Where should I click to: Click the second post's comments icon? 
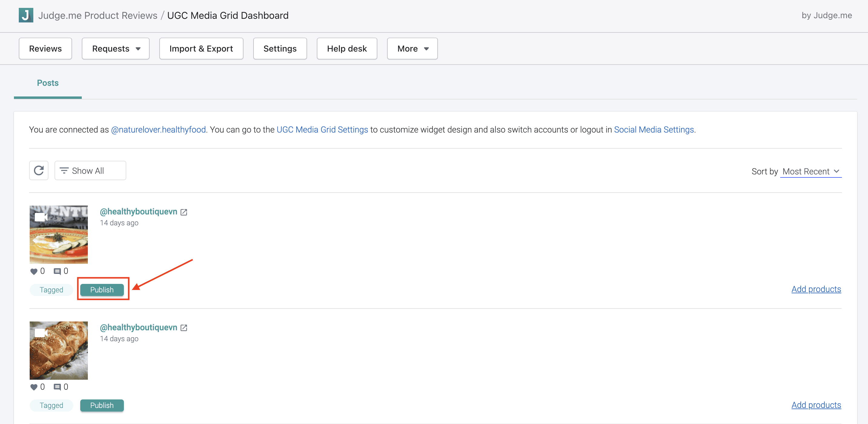coord(57,387)
